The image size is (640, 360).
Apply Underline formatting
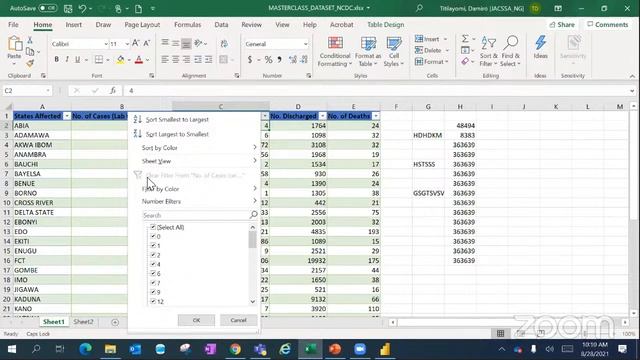click(x=78, y=60)
